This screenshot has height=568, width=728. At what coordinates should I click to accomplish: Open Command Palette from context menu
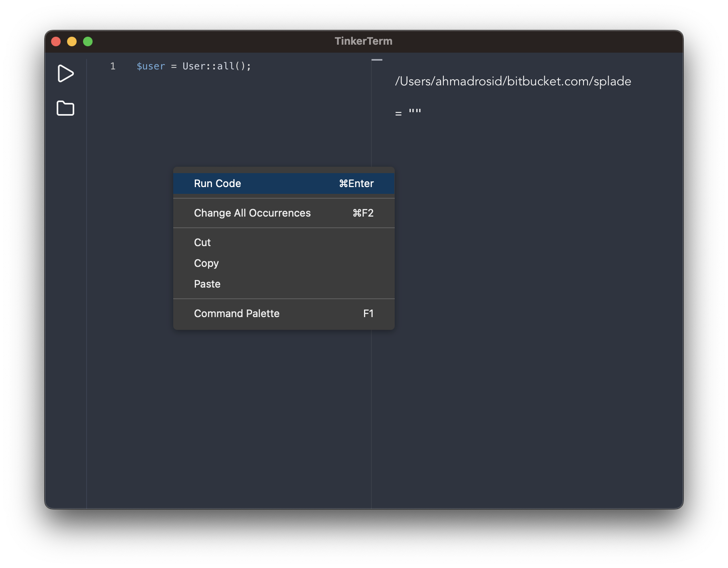tap(284, 314)
